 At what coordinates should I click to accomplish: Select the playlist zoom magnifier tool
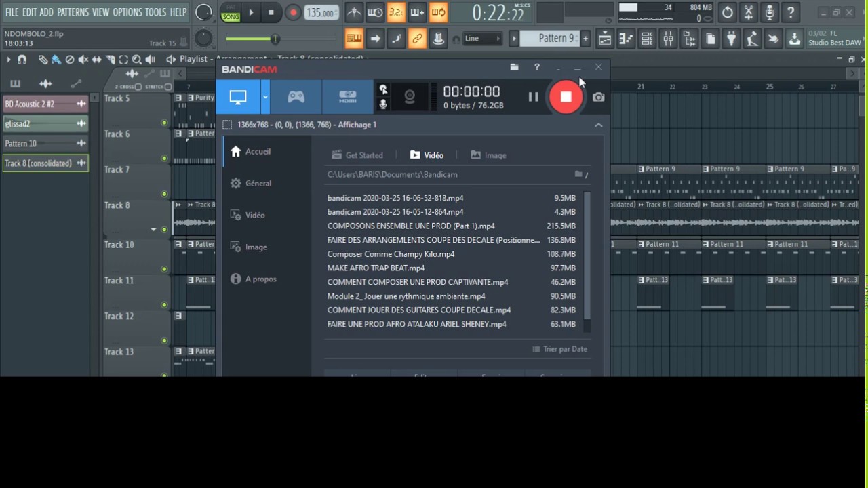(136, 60)
